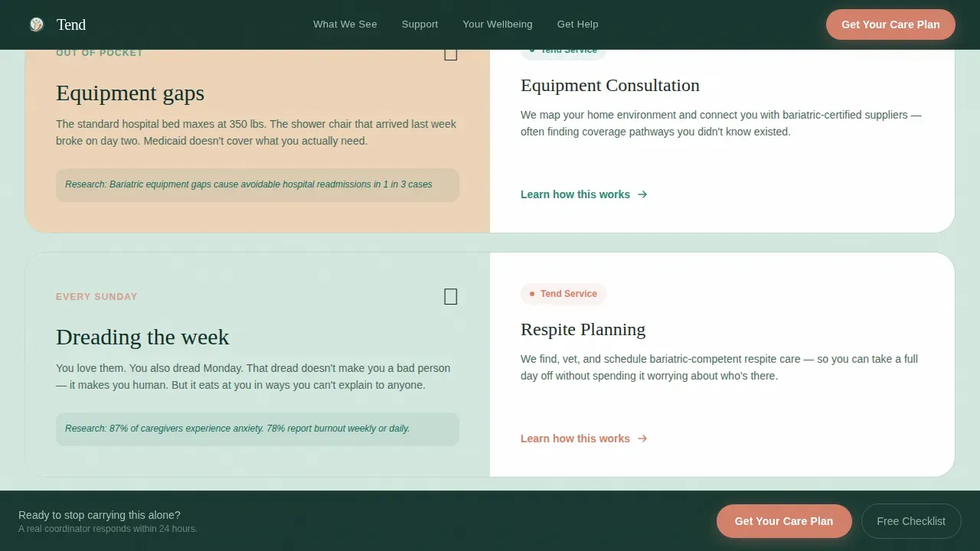Click the 87% of caregivers research note

(x=257, y=429)
